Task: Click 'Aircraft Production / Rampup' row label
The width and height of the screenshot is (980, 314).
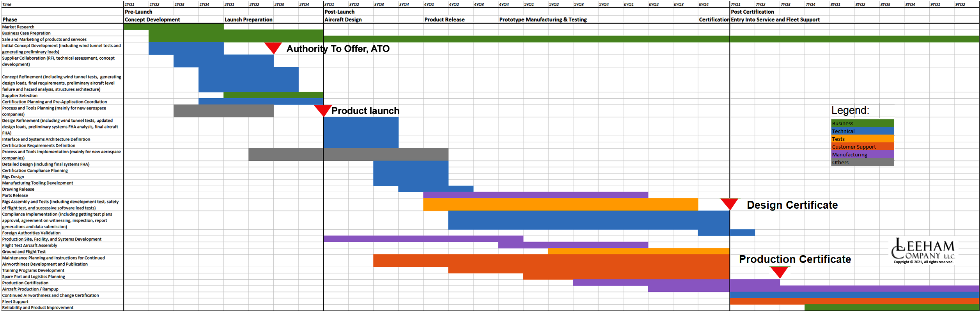Action: coord(30,289)
